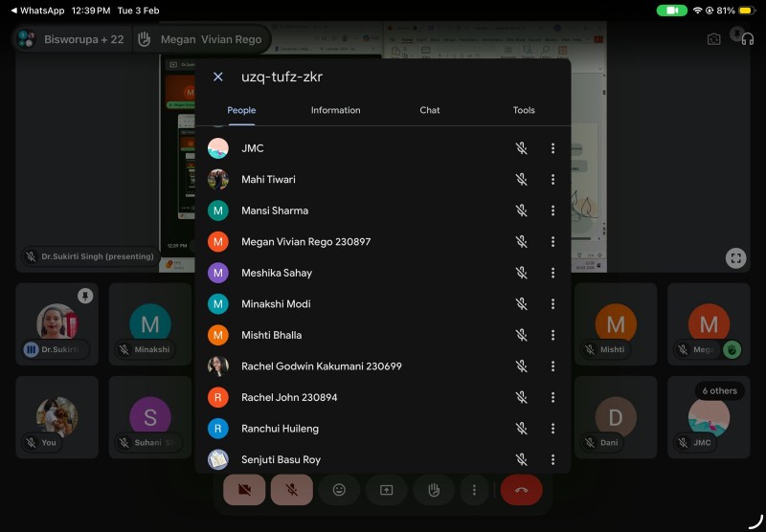Click the share screen icon

[x=387, y=490]
